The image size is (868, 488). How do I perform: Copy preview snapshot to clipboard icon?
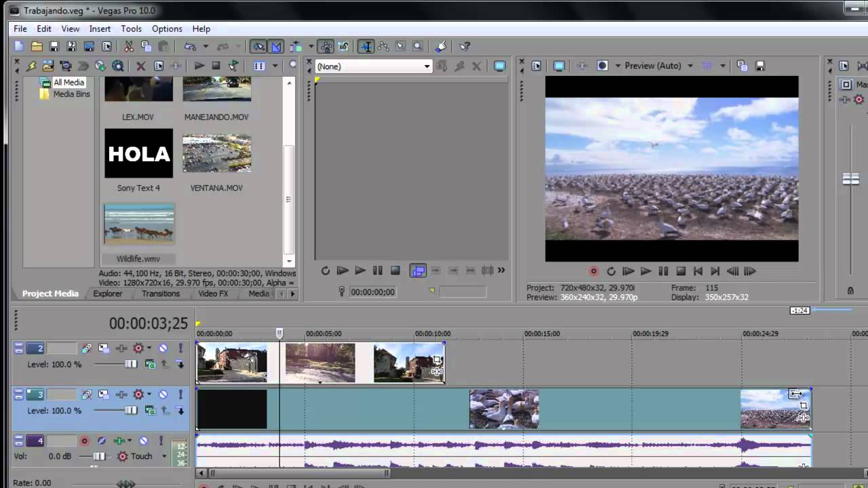(742, 66)
